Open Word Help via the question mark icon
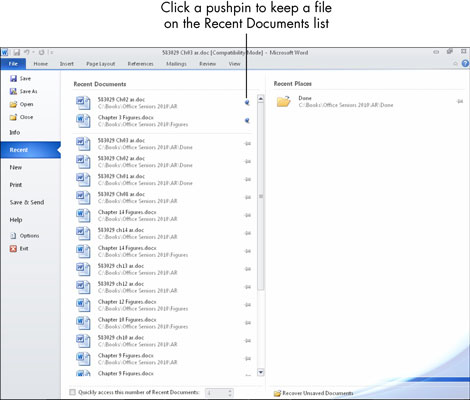Image resolution: width=470 pixels, height=400 pixels. coord(465,63)
